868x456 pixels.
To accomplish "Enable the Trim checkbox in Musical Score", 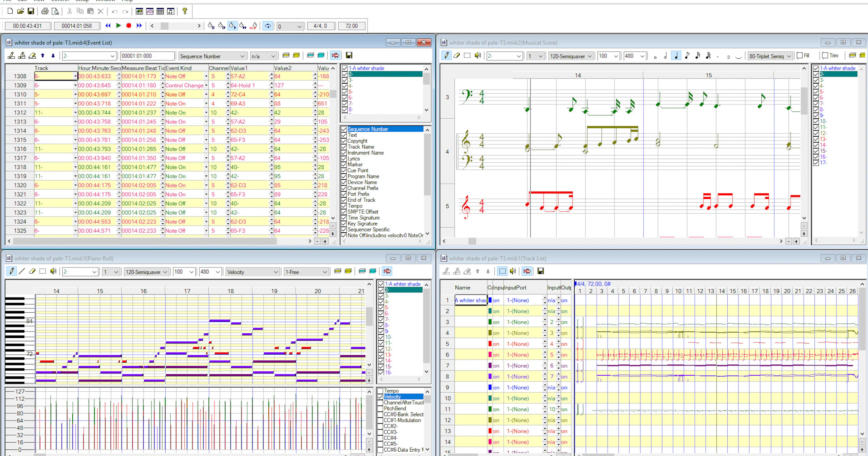I will click(825, 55).
